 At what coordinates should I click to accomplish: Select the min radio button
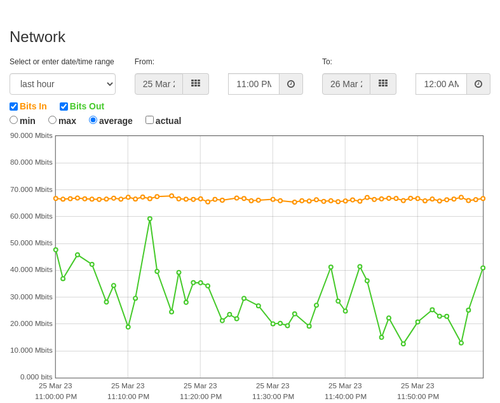click(x=14, y=120)
